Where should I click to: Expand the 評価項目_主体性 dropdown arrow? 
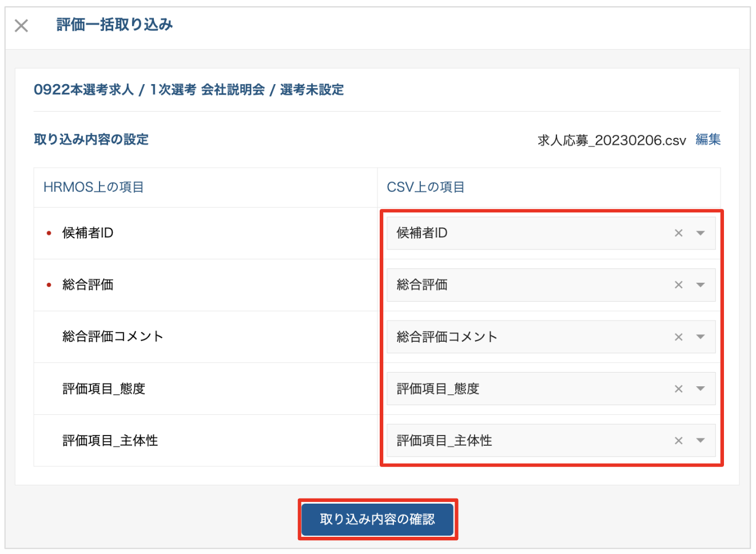click(701, 441)
